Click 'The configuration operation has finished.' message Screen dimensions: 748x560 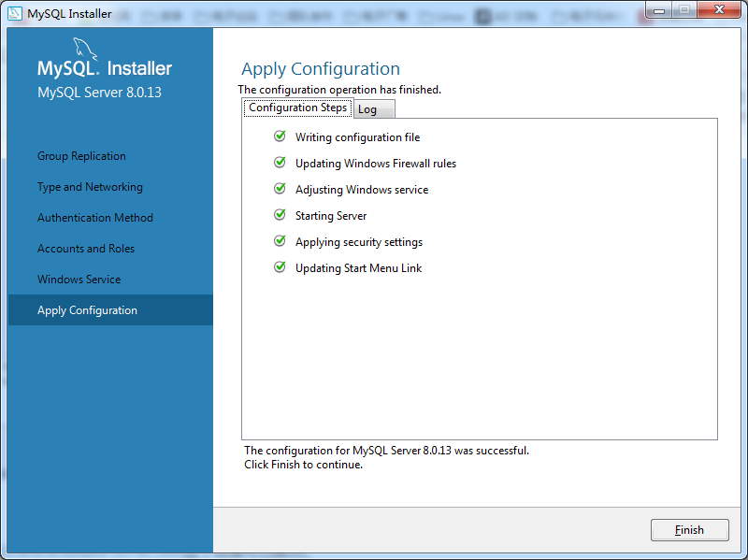click(339, 90)
